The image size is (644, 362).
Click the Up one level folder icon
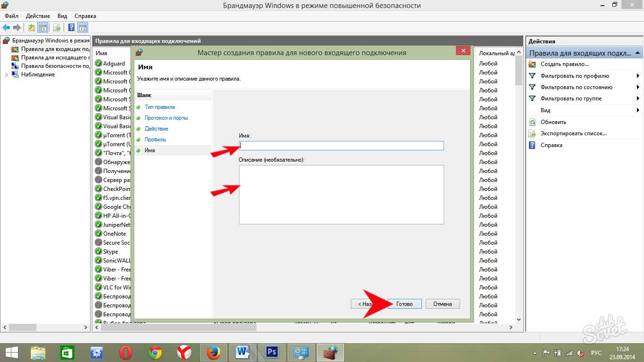[31, 27]
